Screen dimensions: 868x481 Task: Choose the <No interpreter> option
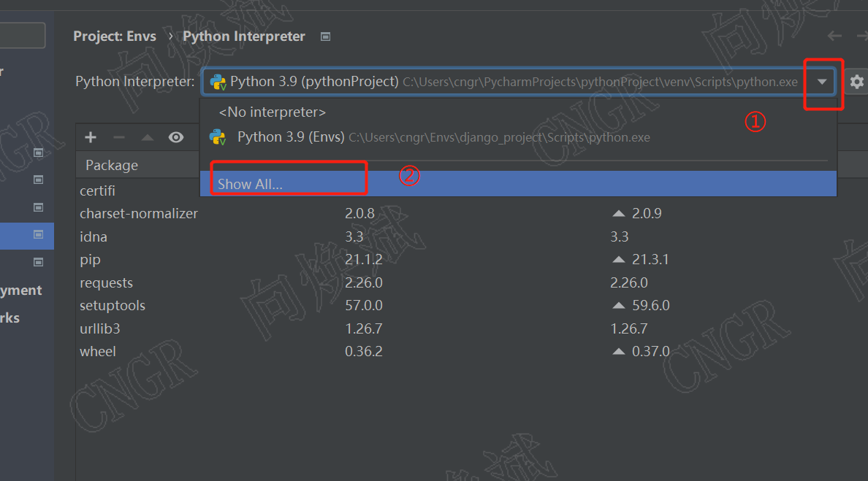pos(518,112)
